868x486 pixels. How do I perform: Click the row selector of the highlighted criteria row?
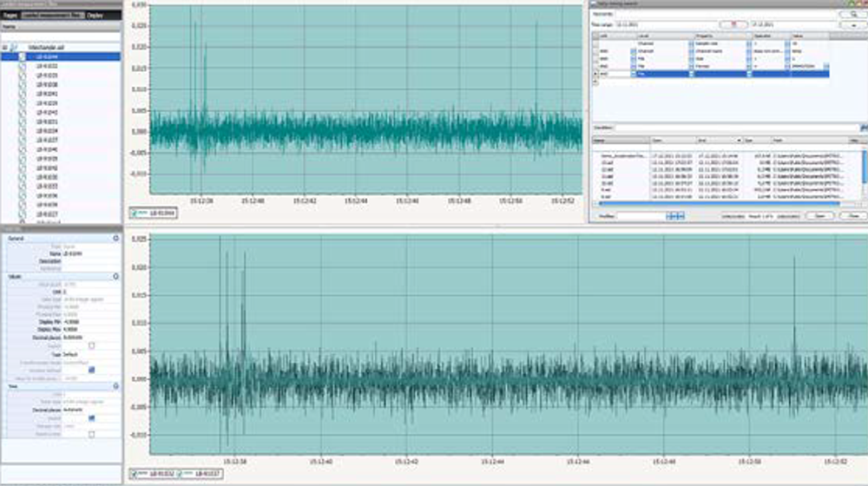pos(595,74)
